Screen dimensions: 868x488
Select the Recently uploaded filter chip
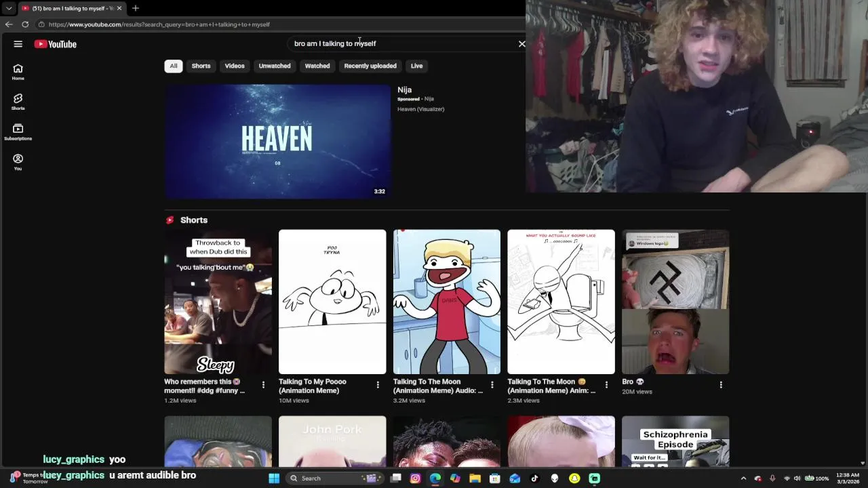370,66
